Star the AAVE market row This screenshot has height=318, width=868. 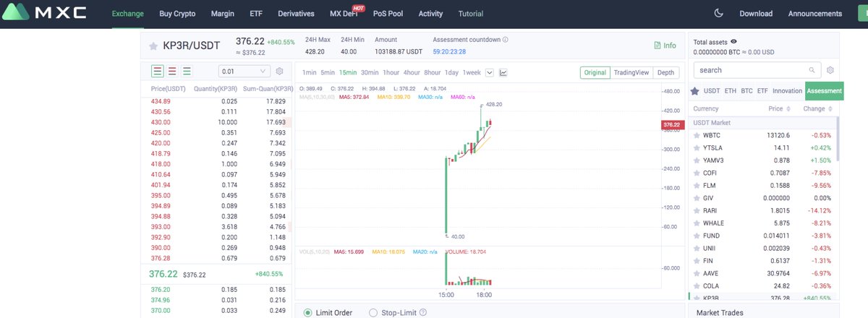[697, 273]
